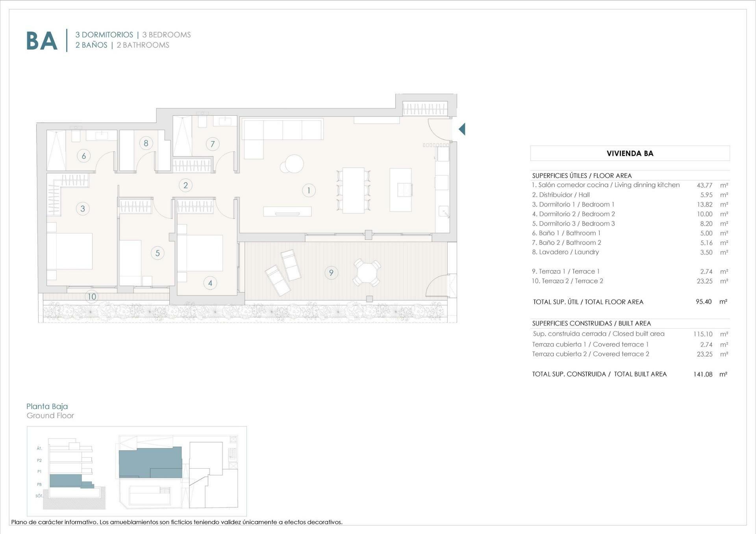Select circled number 10 on narrow terrace
Screen dimensions: 756x534
click(x=92, y=296)
